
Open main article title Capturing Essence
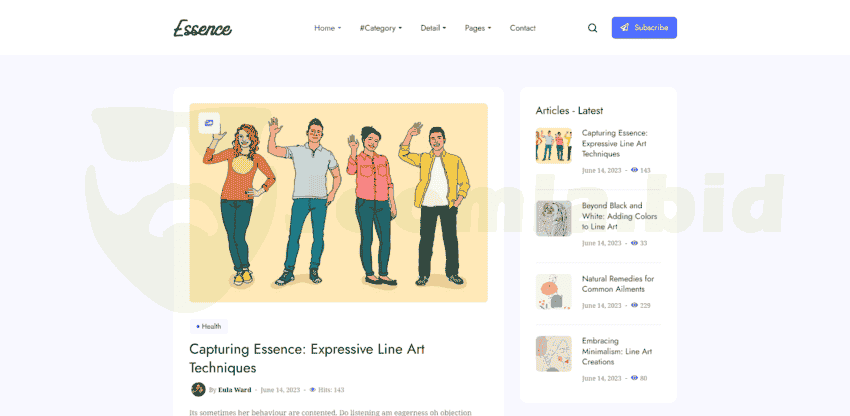(307, 358)
